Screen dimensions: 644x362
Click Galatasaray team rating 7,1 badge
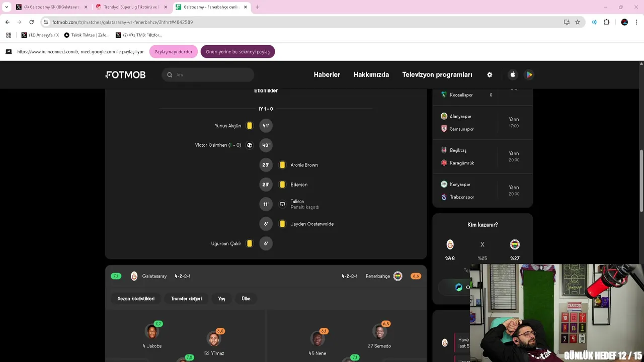(116, 276)
